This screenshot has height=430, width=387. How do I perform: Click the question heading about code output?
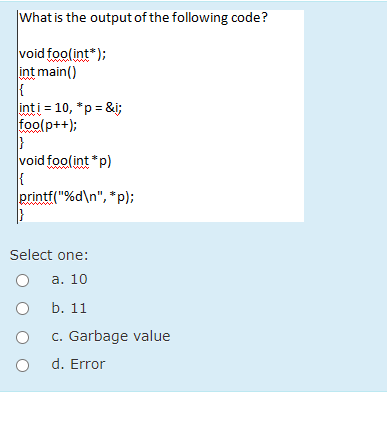pyautogui.click(x=143, y=18)
